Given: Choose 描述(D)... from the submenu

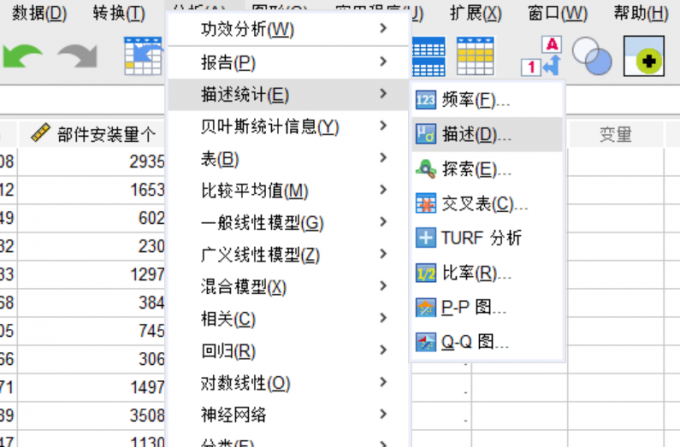Looking at the screenshot, I should (487, 134).
